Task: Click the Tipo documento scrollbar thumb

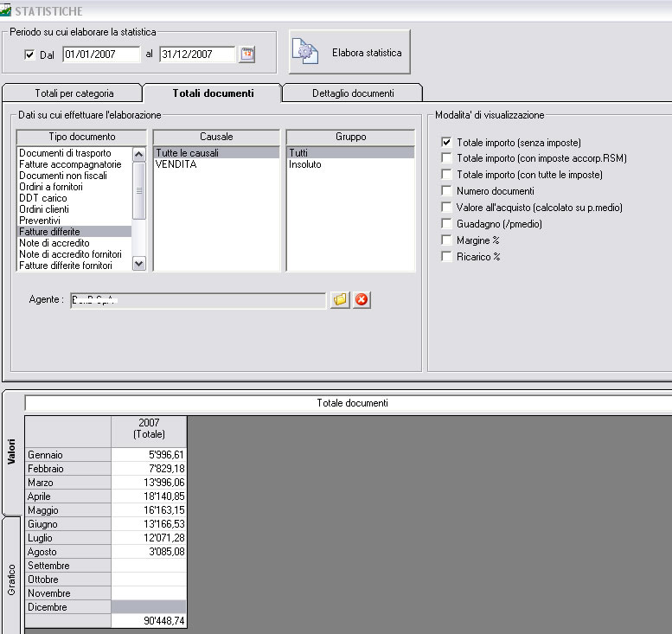Action: click(x=139, y=191)
